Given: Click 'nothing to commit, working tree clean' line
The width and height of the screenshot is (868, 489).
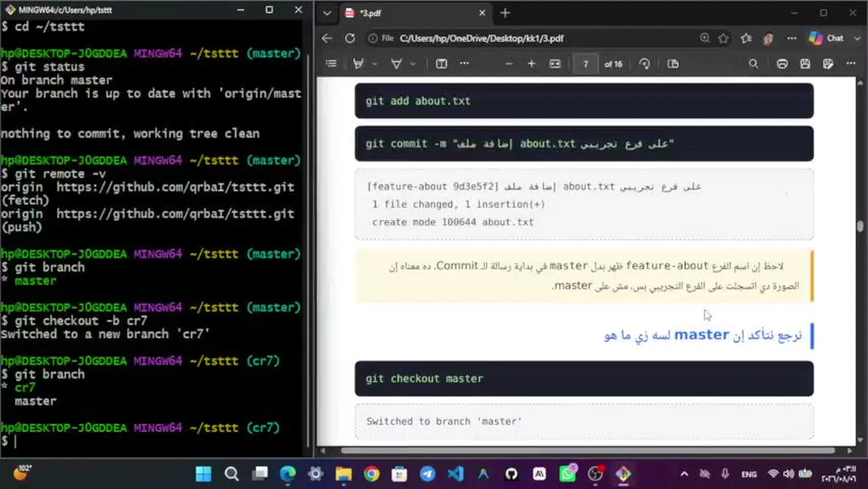Looking at the screenshot, I should [x=130, y=134].
